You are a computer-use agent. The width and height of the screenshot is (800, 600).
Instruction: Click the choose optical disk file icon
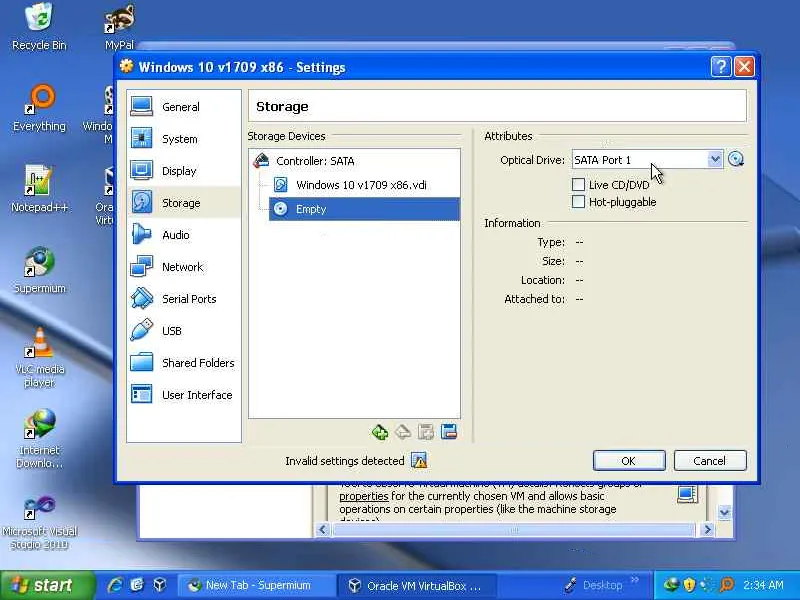click(736, 160)
